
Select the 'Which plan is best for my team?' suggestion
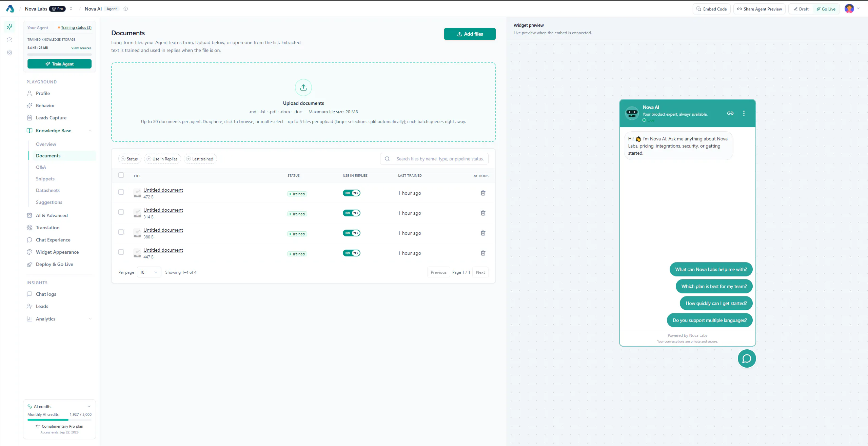(x=714, y=286)
